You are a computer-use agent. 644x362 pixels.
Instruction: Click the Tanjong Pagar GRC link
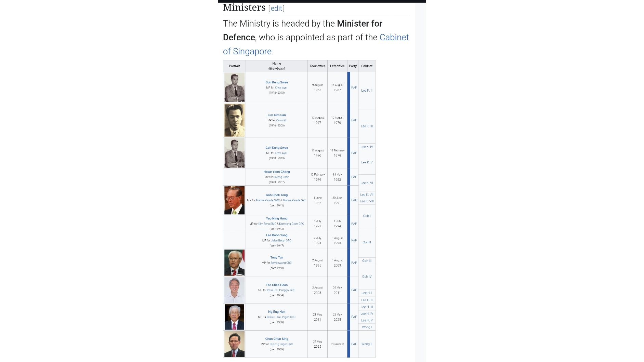[x=281, y=344]
